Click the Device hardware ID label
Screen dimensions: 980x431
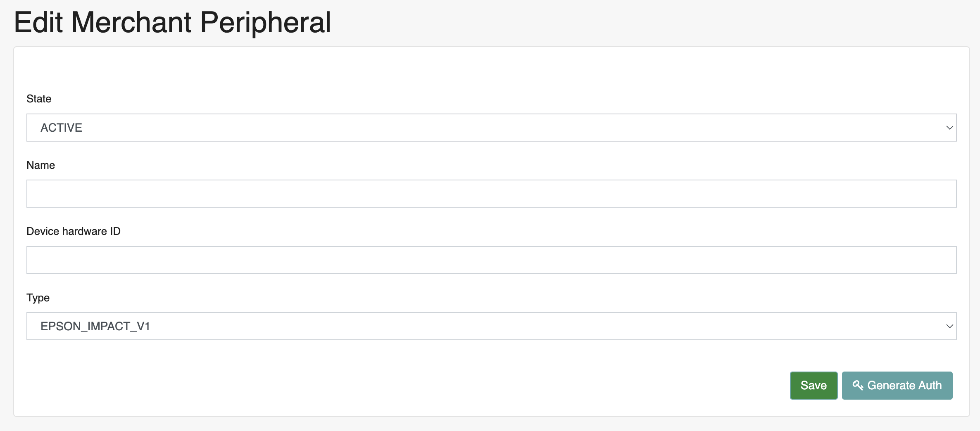pos(74,231)
